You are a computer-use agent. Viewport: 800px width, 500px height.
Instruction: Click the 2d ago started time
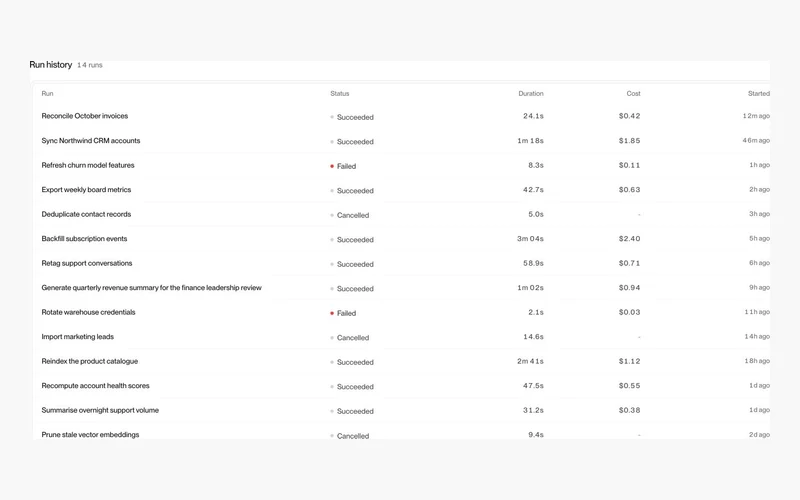(x=759, y=434)
